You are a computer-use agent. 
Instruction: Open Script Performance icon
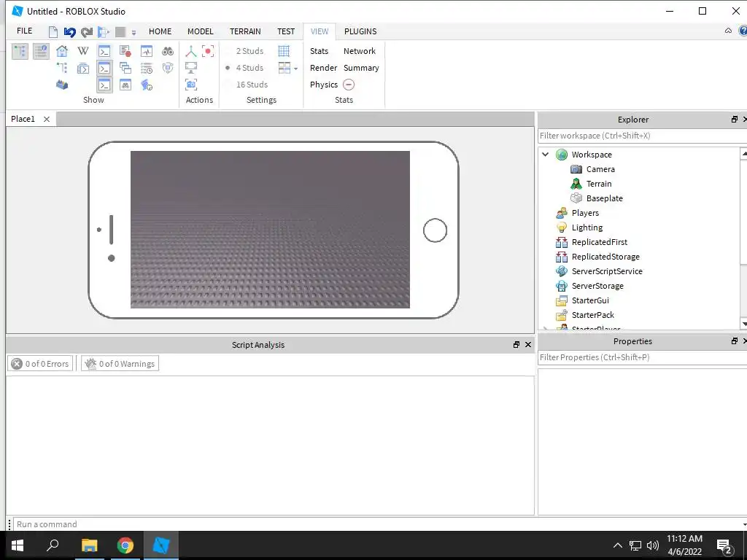tap(146, 85)
